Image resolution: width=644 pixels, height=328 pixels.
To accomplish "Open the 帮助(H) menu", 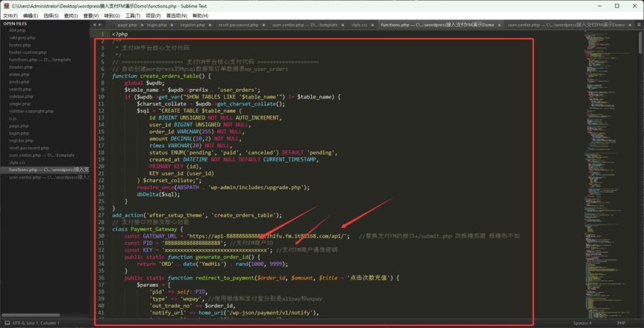I will pos(201,16).
